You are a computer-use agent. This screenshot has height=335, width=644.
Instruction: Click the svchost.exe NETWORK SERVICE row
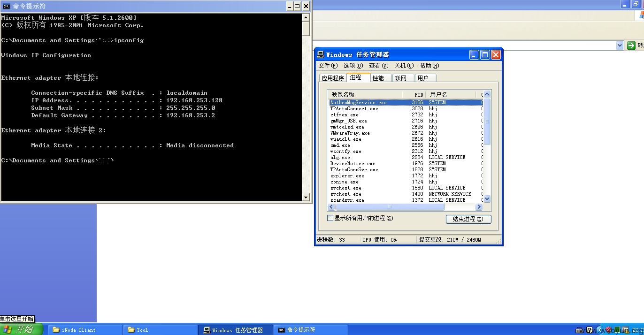(406, 194)
